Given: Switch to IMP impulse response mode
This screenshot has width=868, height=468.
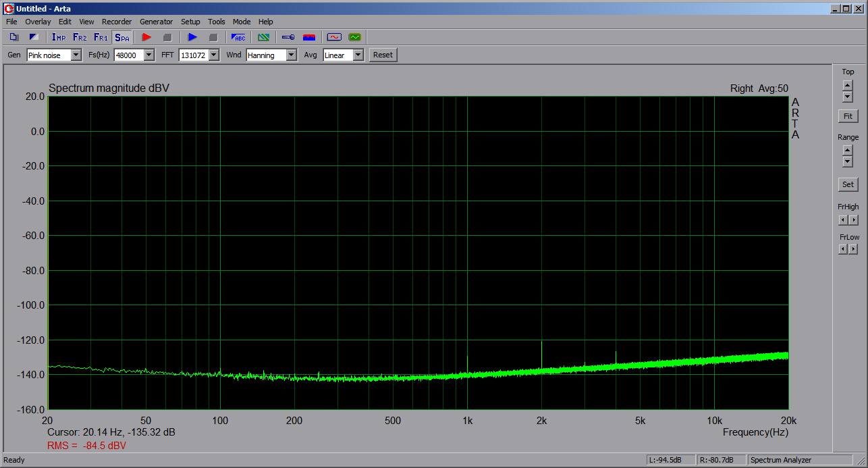Looking at the screenshot, I should (x=59, y=37).
